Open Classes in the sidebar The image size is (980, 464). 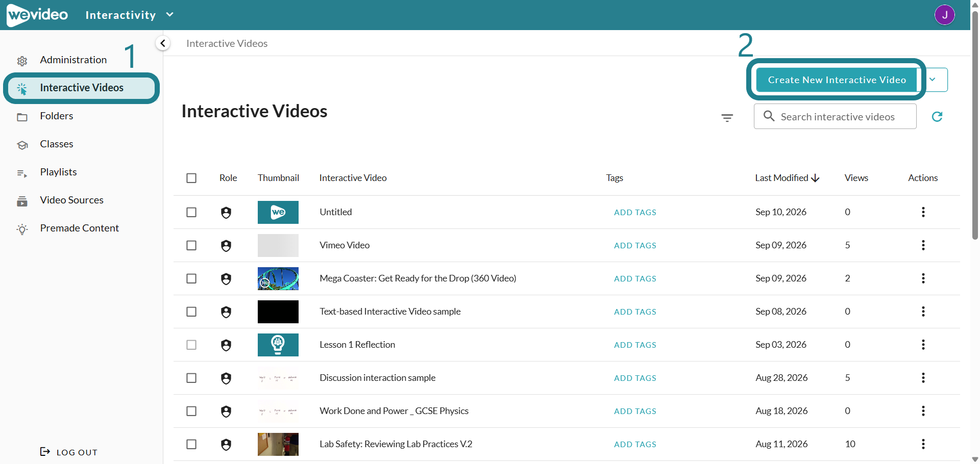point(57,144)
